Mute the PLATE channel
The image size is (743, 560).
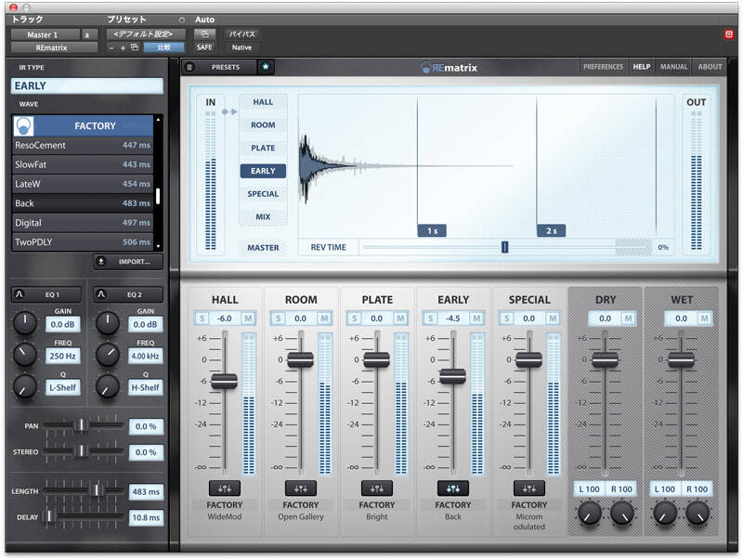[400, 319]
